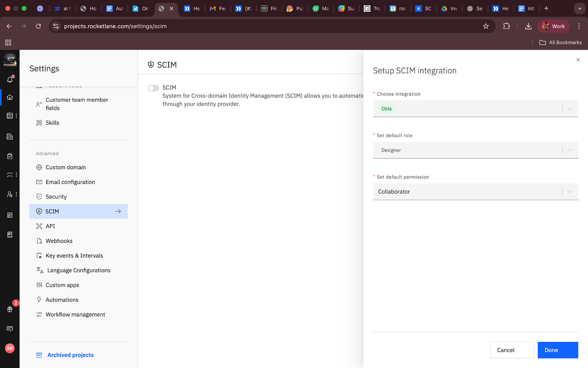Select SCIM in settings sidebar
This screenshot has width=588, height=368.
click(78, 212)
